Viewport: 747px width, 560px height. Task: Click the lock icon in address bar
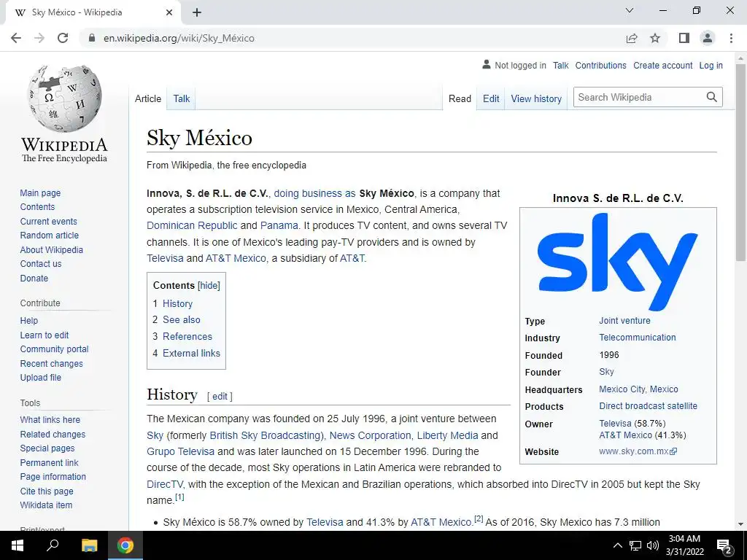92,38
